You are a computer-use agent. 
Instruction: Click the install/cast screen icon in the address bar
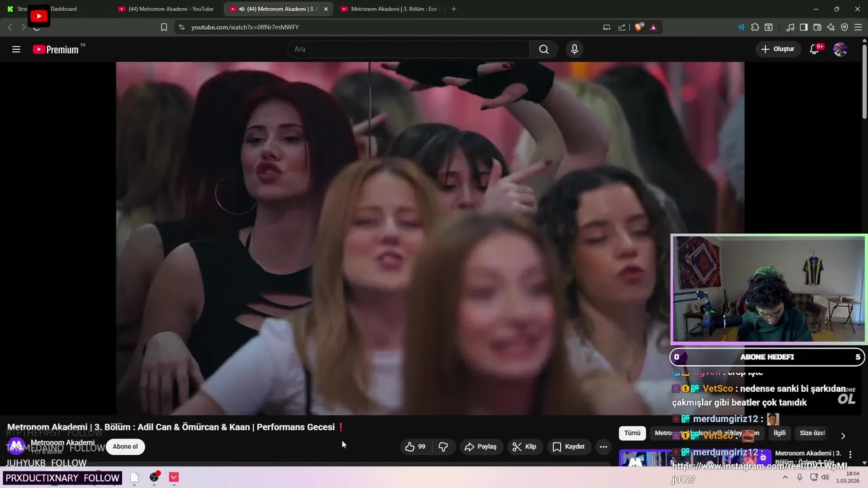point(607,27)
